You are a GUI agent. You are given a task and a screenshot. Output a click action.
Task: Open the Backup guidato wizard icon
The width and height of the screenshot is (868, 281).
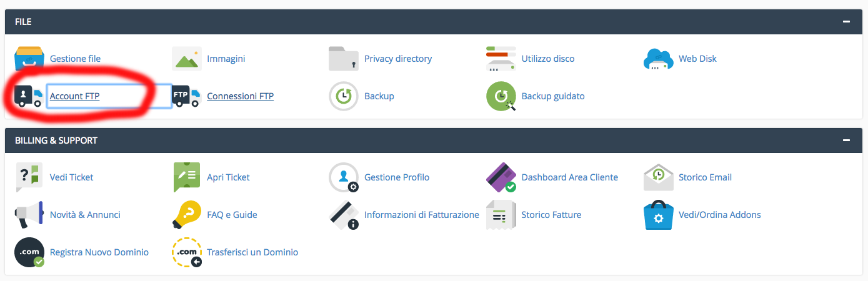tap(501, 96)
